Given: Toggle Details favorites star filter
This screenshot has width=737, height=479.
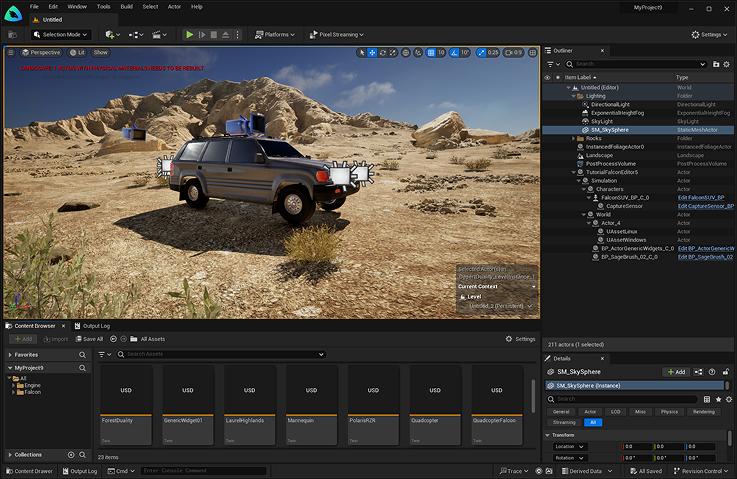Looking at the screenshot, I should click(718, 399).
